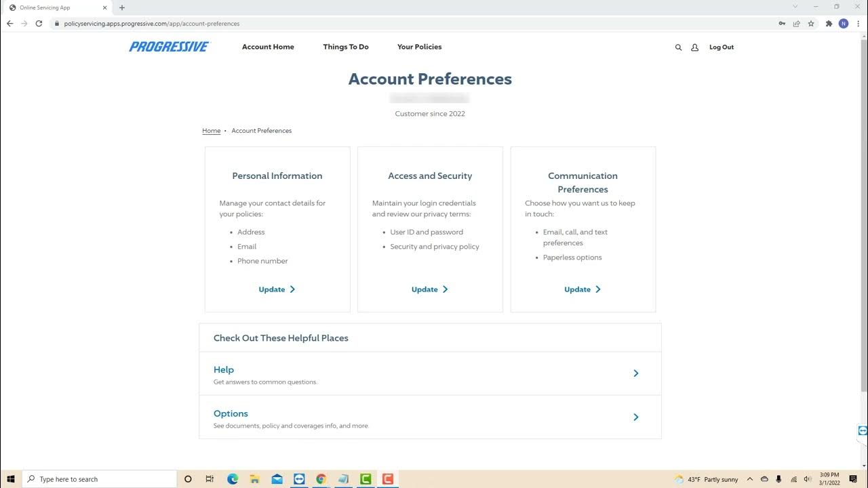This screenshot has width=868, height=488.
Task: Click 'Security and privacy policy' bullet
Action: tap(435, 247)
